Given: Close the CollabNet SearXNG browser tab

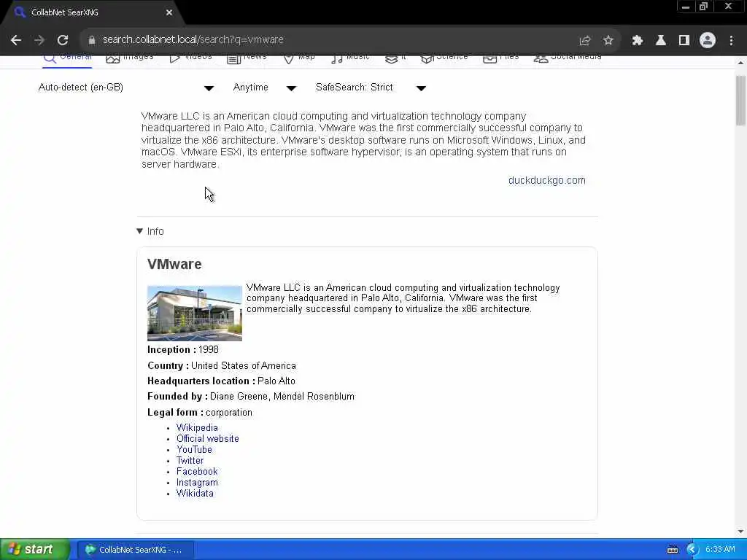Looking at the screenshot, I should pos(169,13).
